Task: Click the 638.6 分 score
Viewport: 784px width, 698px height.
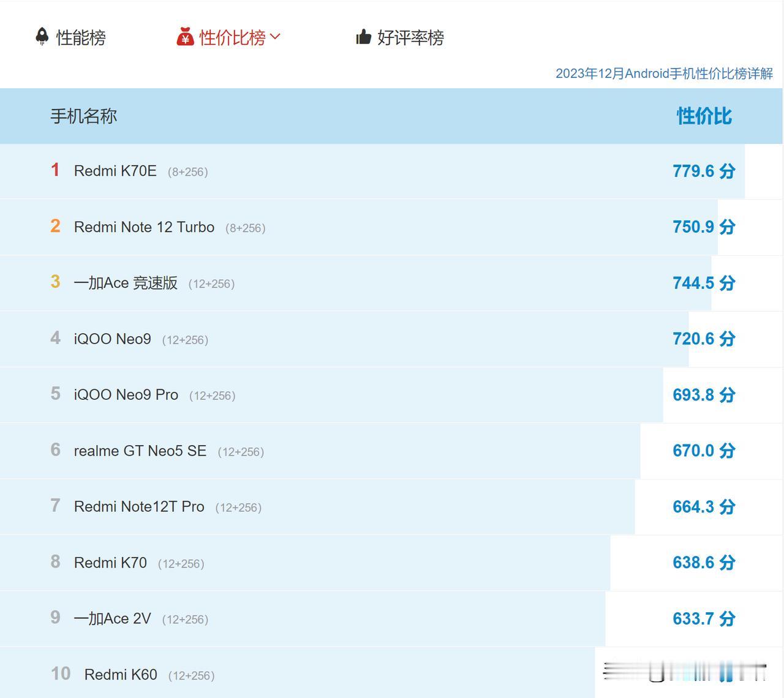Action: (704, 563)
